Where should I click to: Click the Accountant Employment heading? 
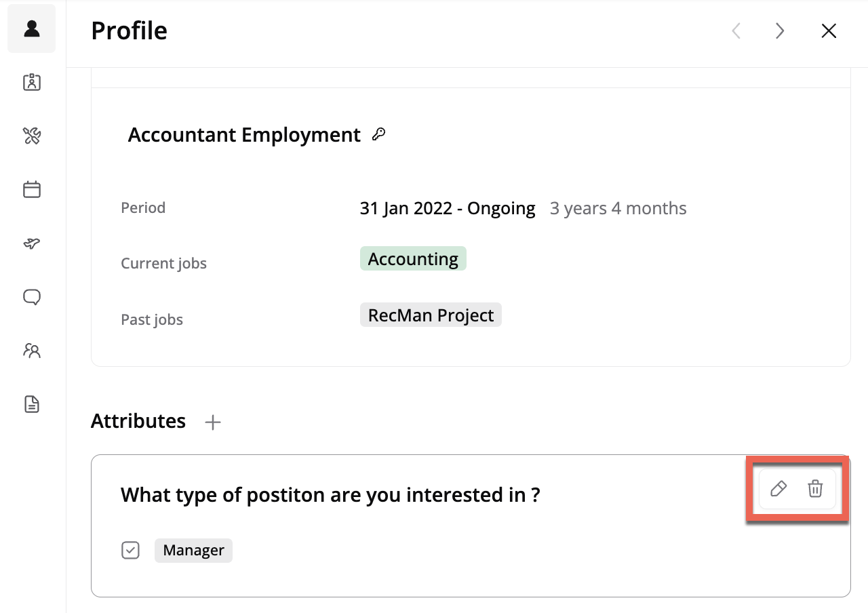click(x=244, y=135)
